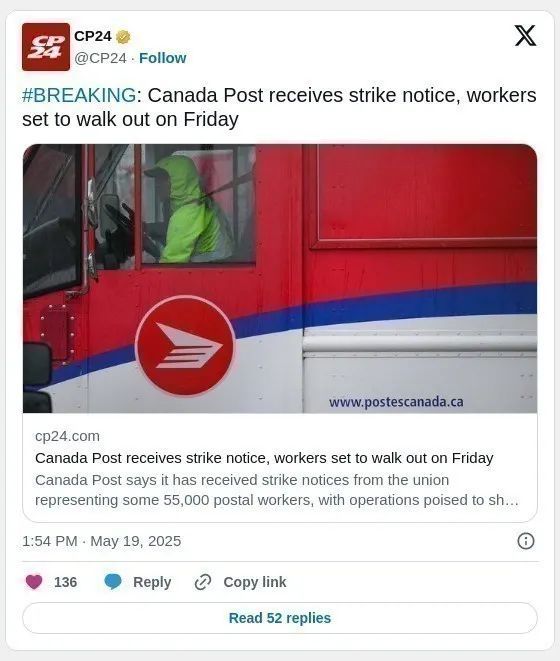
Task: Open the #BREAKING hashtag
Action: pos(79,95)
